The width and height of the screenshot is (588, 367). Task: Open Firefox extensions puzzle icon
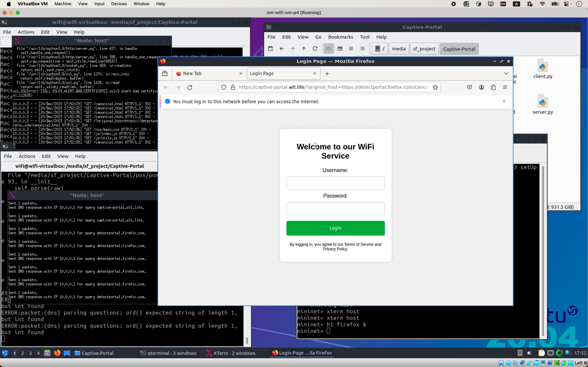coord(493,87)
